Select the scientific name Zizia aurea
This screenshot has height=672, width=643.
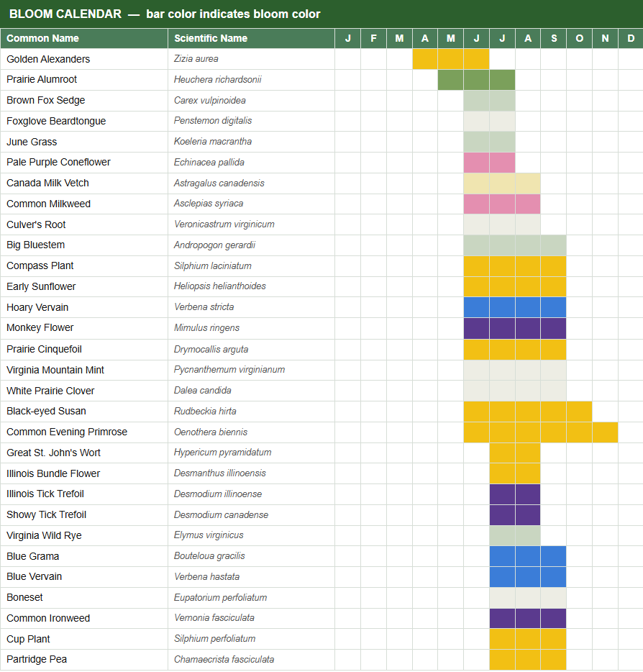coord(196,59)
